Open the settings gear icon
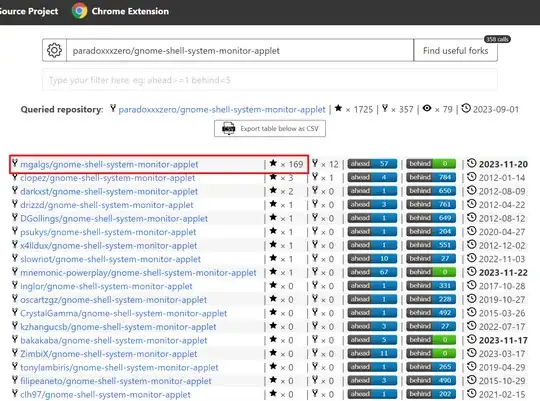This screenshot has width=540, height=401. (x=54, y=50)
